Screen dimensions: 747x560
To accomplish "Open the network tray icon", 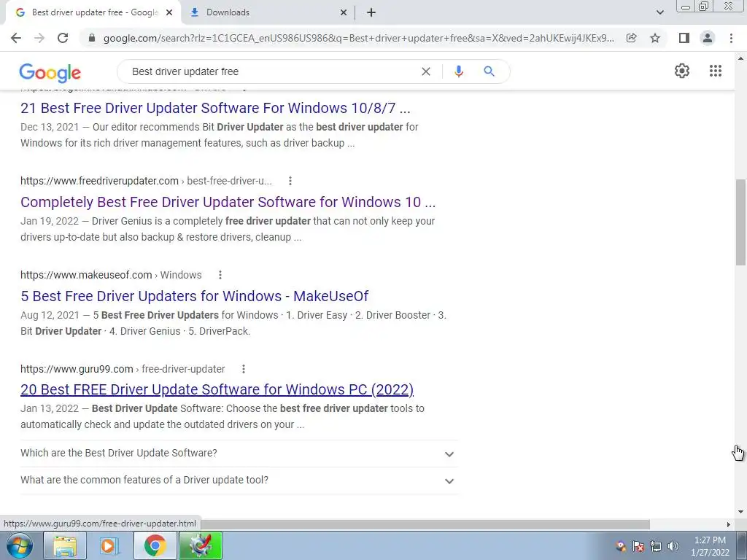I will [x=656, y=546].
